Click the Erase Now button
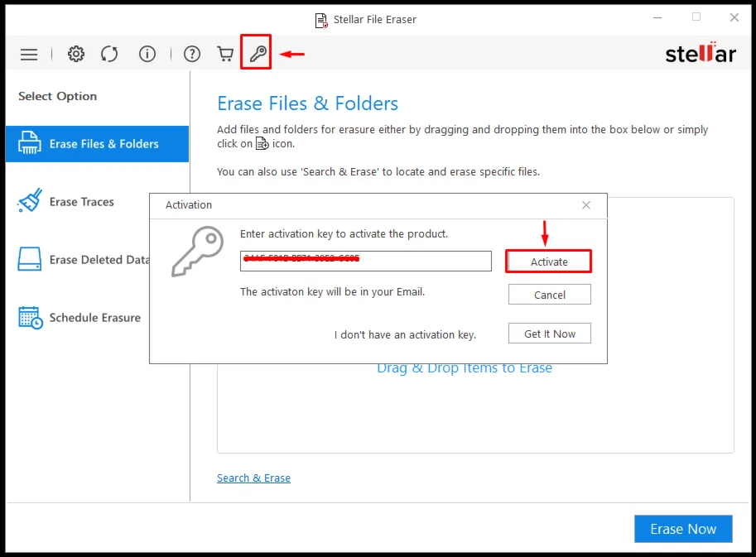Viewport: 756px width, 557px height. click(682, 529)
